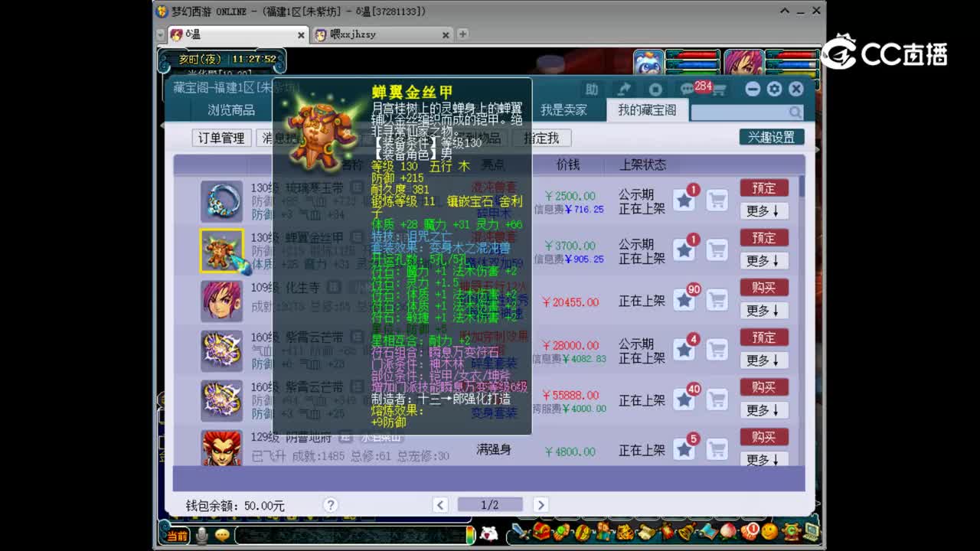Image resolution: width=980 pixels, height=551 pixels.
Task: Toggle favorite star for ¥28000.00 item
Action: (x=684, y=350)
